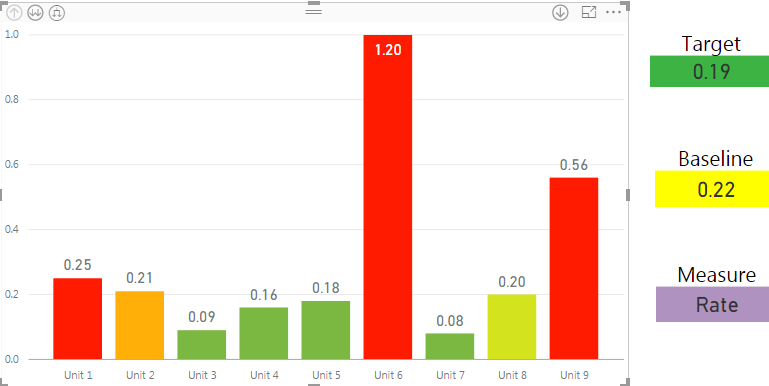Screen dimensions: 769x386
Task: Click the purple Measure card showing Rate
Action: pyautogui.click(x=712, y=304)
